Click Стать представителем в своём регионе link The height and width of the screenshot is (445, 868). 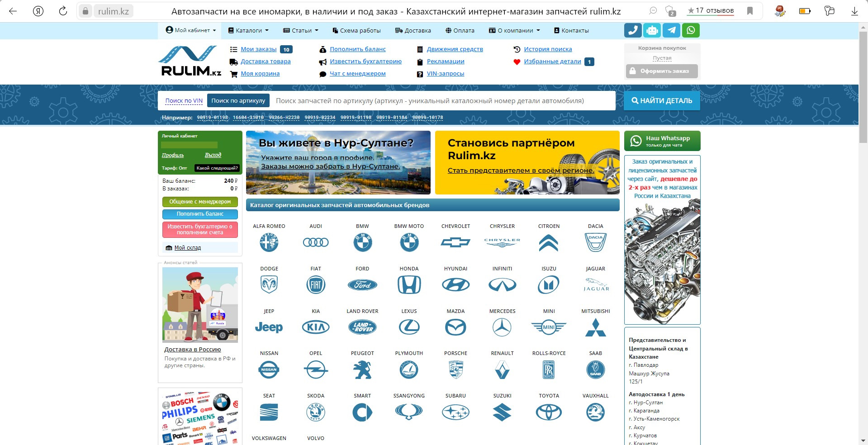(x=521, y=170)
